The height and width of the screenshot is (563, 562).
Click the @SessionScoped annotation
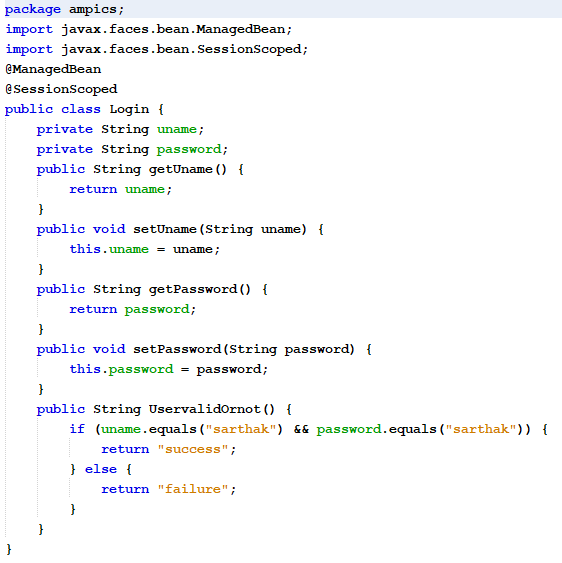coord(61,89)
